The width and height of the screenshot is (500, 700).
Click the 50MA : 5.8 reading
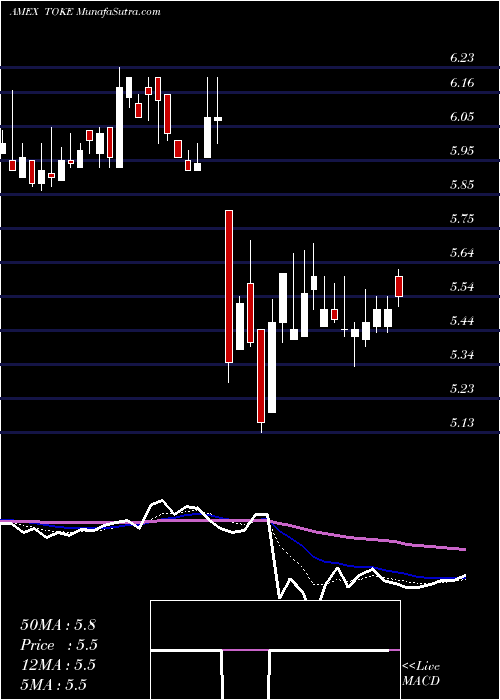(58, 625)
